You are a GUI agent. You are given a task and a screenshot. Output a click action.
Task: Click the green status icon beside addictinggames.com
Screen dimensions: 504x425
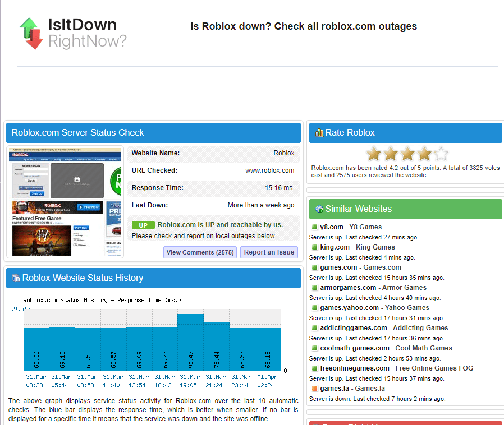pyautogui.click(x=315, y=328)
